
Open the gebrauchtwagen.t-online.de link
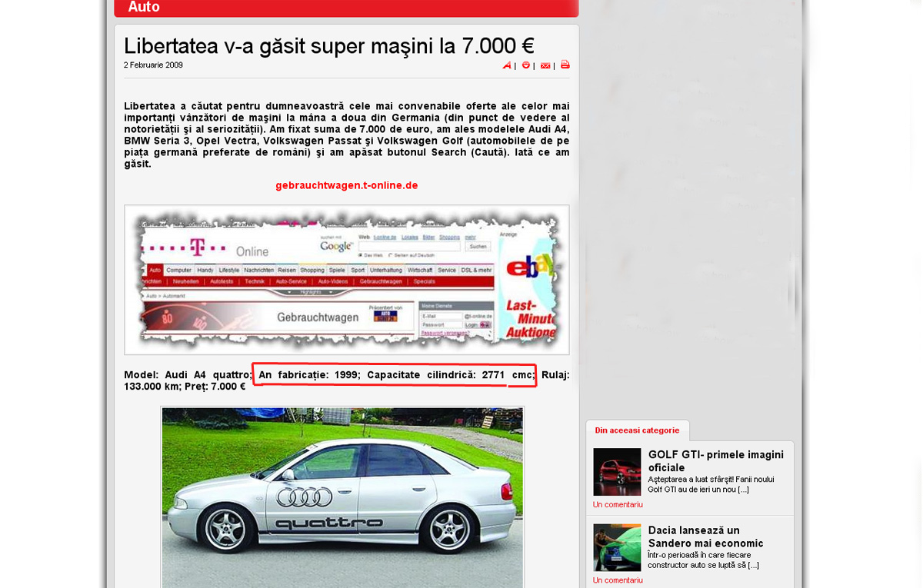pos(347,185)
